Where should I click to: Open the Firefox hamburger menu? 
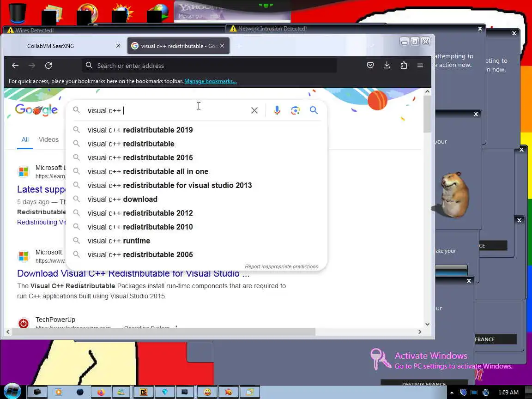420,65
